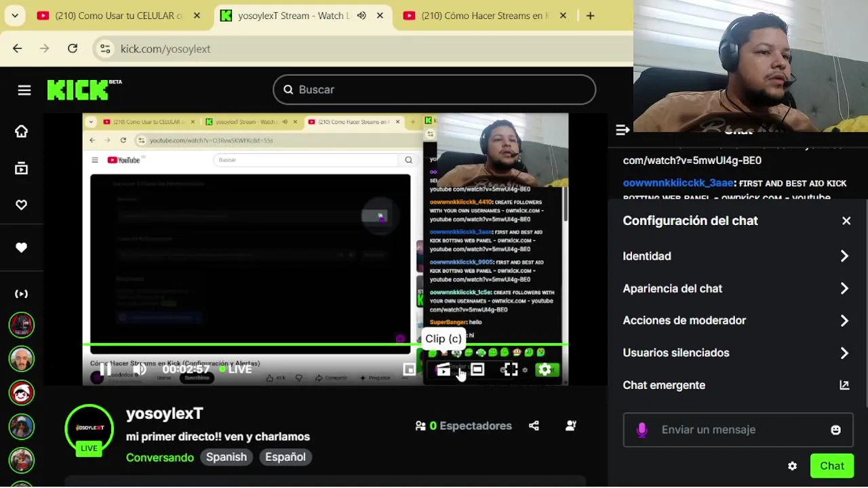Click the filled heart sidebar icon

coord(22,248)
